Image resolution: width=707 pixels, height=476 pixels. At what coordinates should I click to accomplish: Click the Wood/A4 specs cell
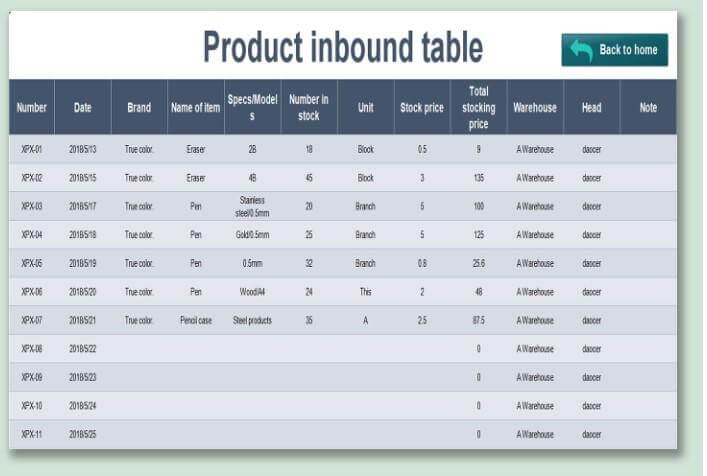tap(252, 292)
